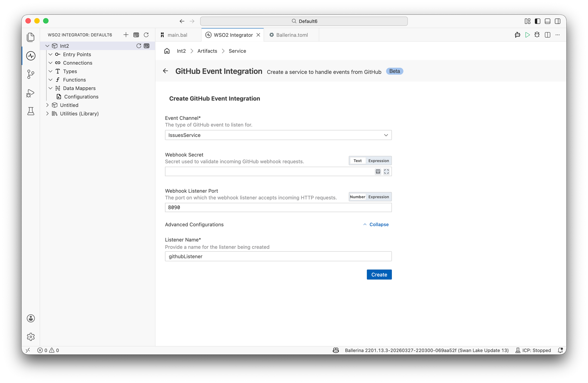Click Int2 breadcrumb
The width and height of the screenshot is (588, 383).
(x=181, y=51)
